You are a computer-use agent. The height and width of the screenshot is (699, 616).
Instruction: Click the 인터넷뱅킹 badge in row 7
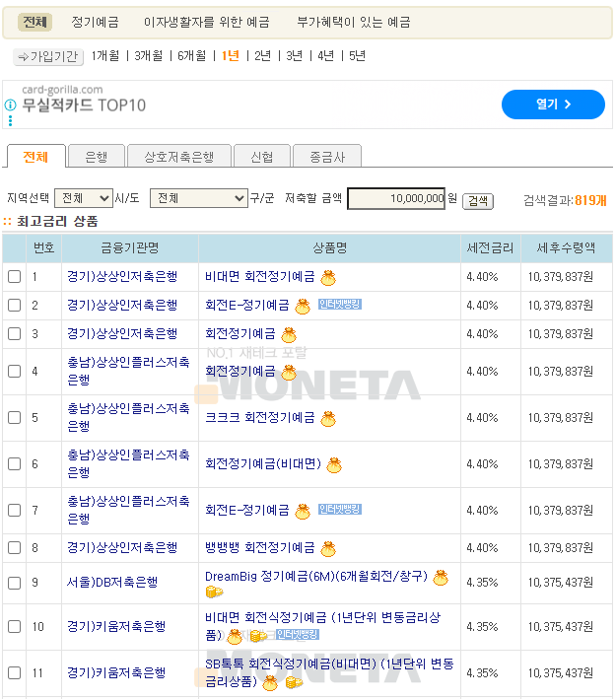(x=340, y=510)
